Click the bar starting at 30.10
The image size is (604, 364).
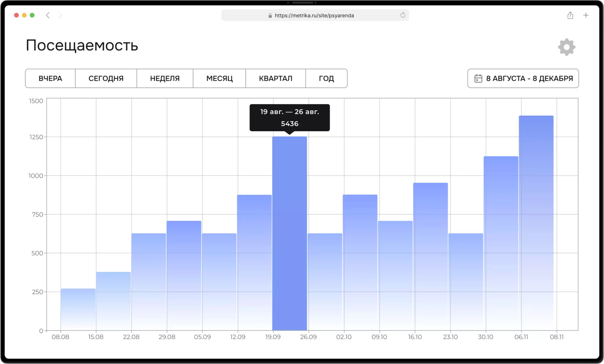[501, 243]
